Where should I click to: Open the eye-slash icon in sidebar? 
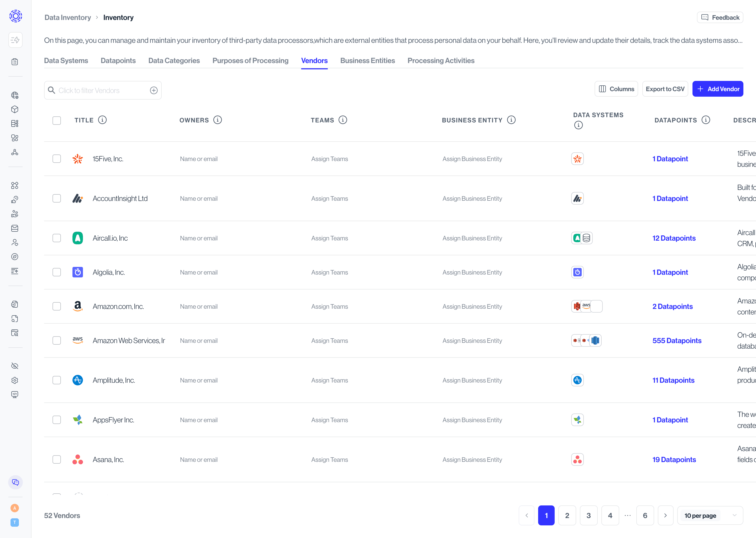click(14, 366)
